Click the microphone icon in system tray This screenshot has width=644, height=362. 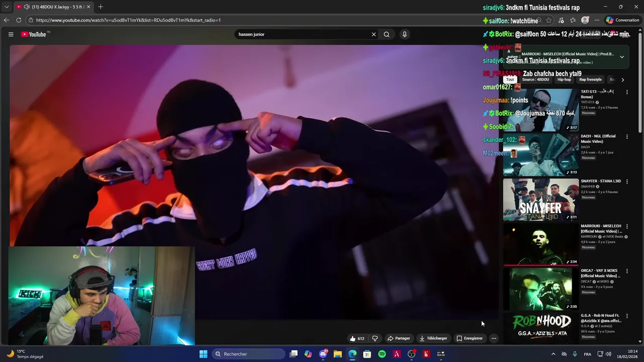tap(575, 354)
